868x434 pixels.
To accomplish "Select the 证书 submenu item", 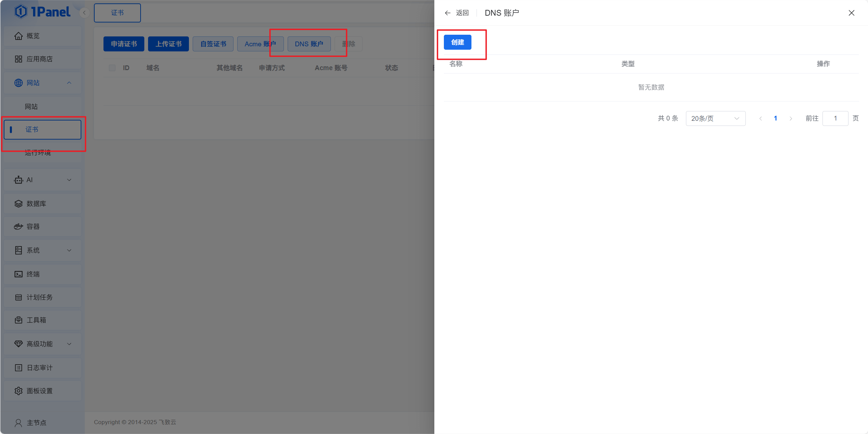I will 43,129.
